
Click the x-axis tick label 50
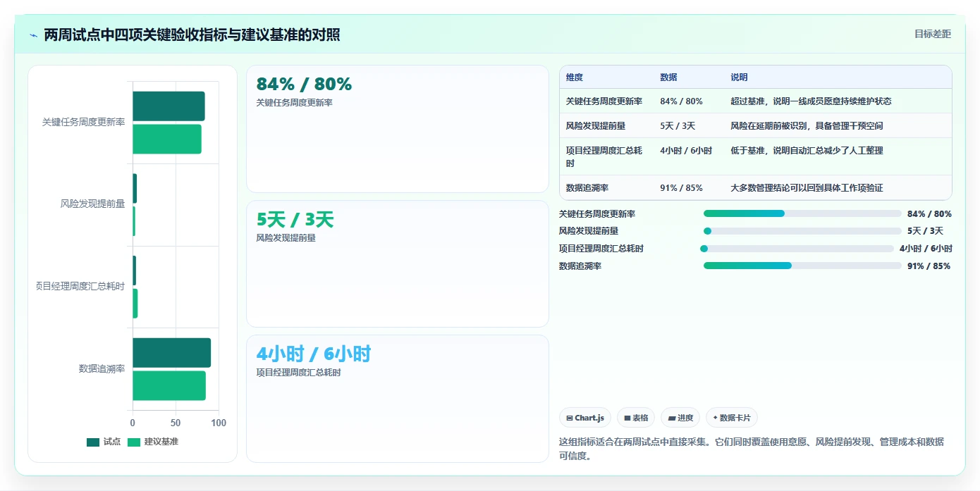coord(176,423)
